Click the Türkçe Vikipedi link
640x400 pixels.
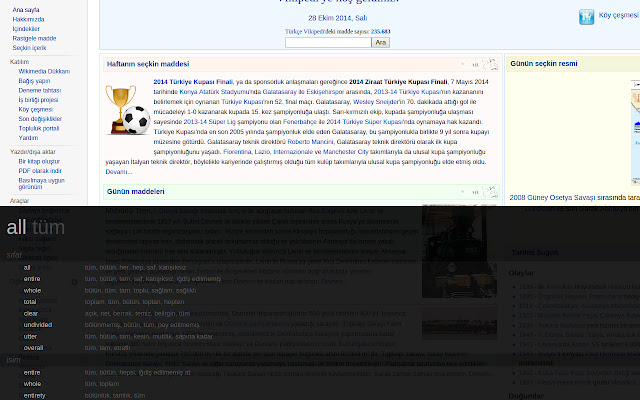tap(305, 31)
